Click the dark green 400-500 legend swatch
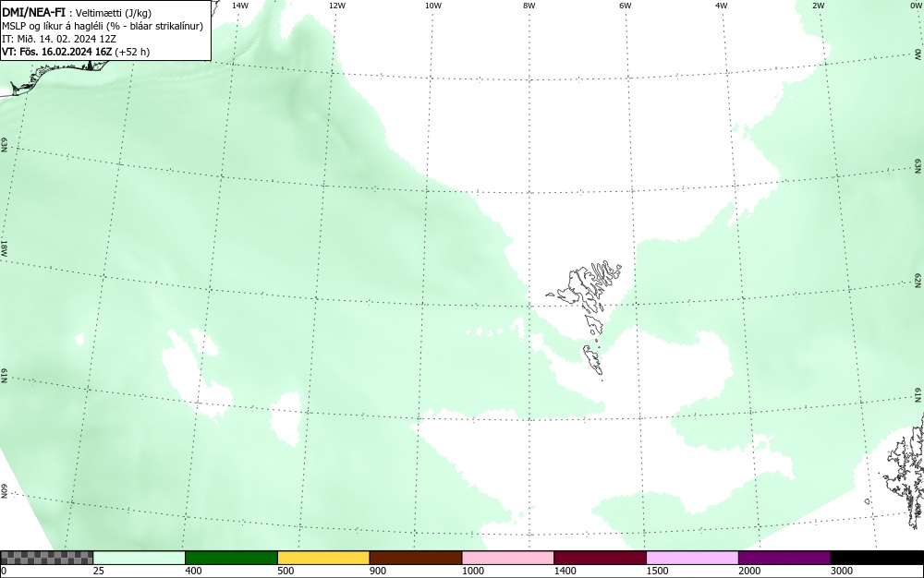This screenshot has width=924, height=578. click(x=231, y=558)
